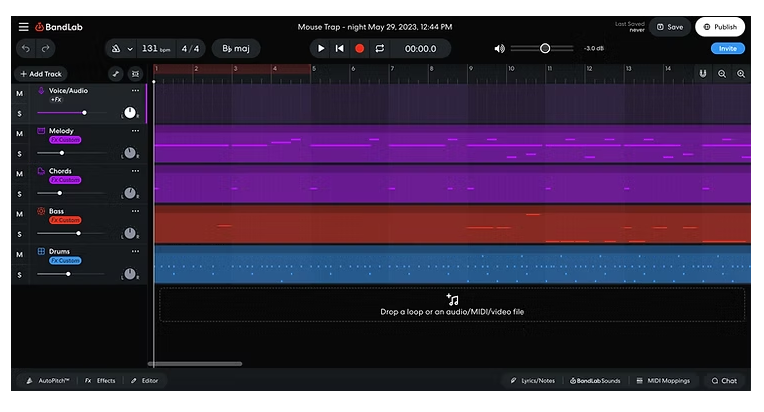Open the metronome dropdown arrow
This screenshot has height=412, width=764.
(x=130, y=48)
